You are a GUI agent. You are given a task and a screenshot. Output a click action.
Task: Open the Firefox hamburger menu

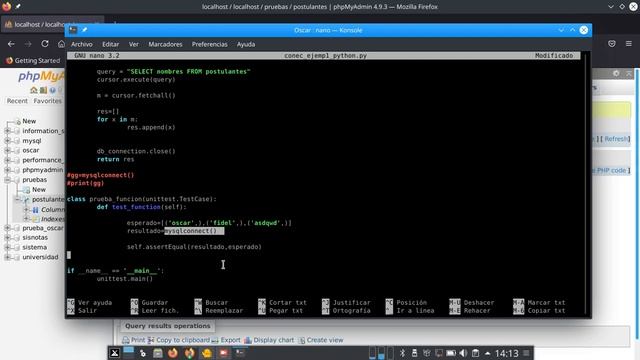tap(629, 44)
